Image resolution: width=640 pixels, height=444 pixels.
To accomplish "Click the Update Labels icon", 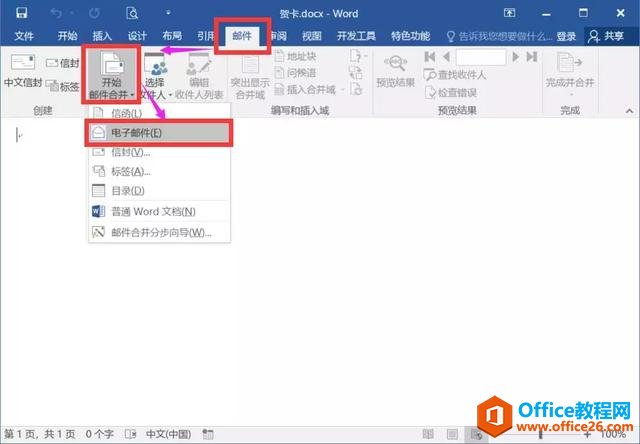I will click(x=356, y=89).
